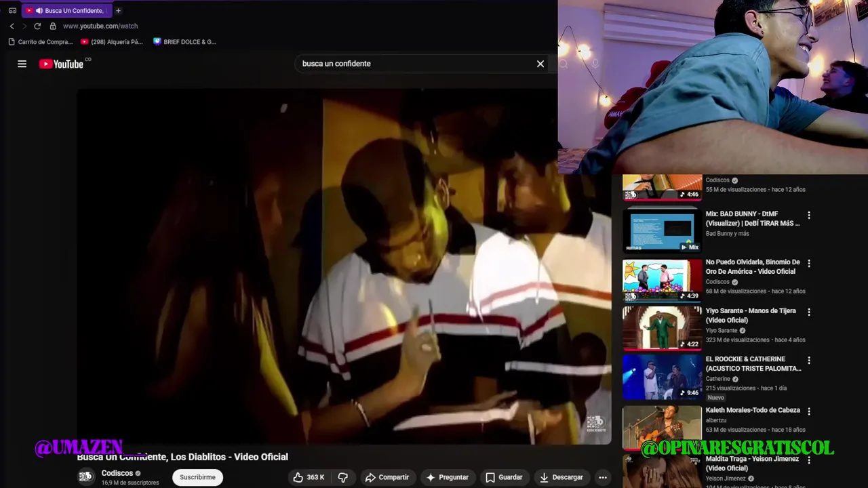
Task: Open options menu for Bad Bunny DtMF mix
Action: [x=808, y=216]
